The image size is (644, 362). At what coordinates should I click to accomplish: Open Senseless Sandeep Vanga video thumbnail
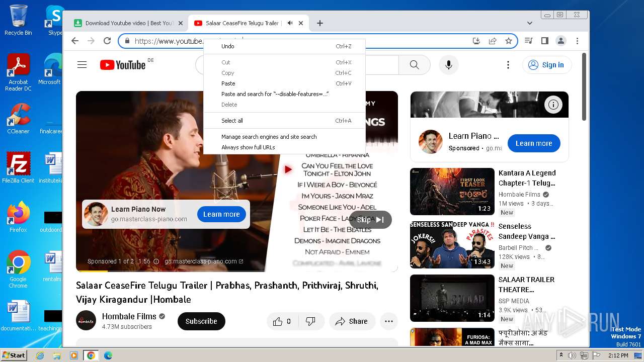pyautogui.click(x=452, y=245)
